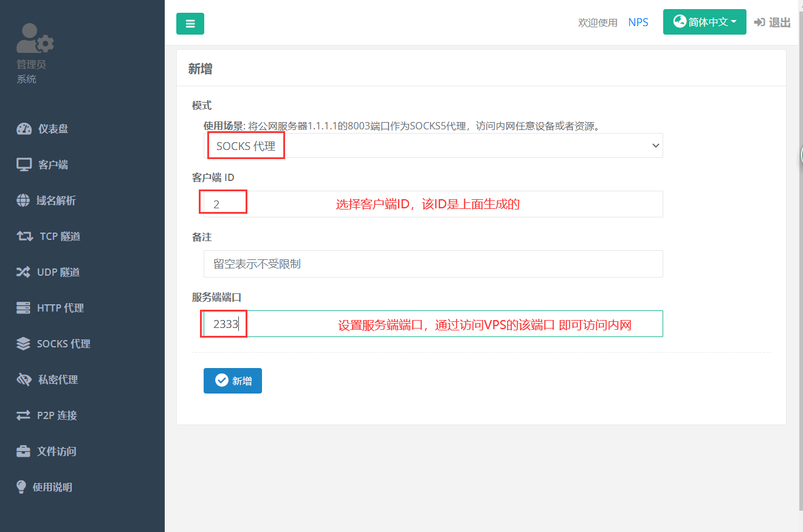Viewport: 803px width, 532px height.
Task: Click the SOCKS proxy layers icon
Action: click(x=23, y=344)
